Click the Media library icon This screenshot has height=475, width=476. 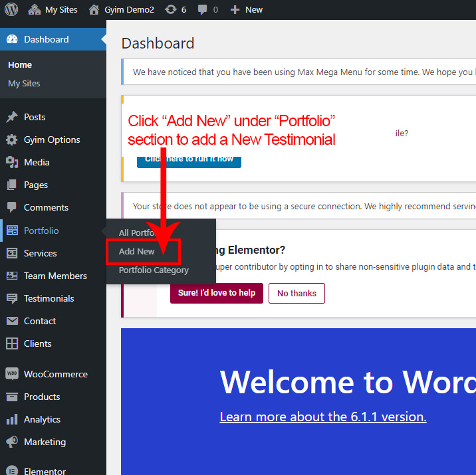pyautogui.click(x=11, y=162)
